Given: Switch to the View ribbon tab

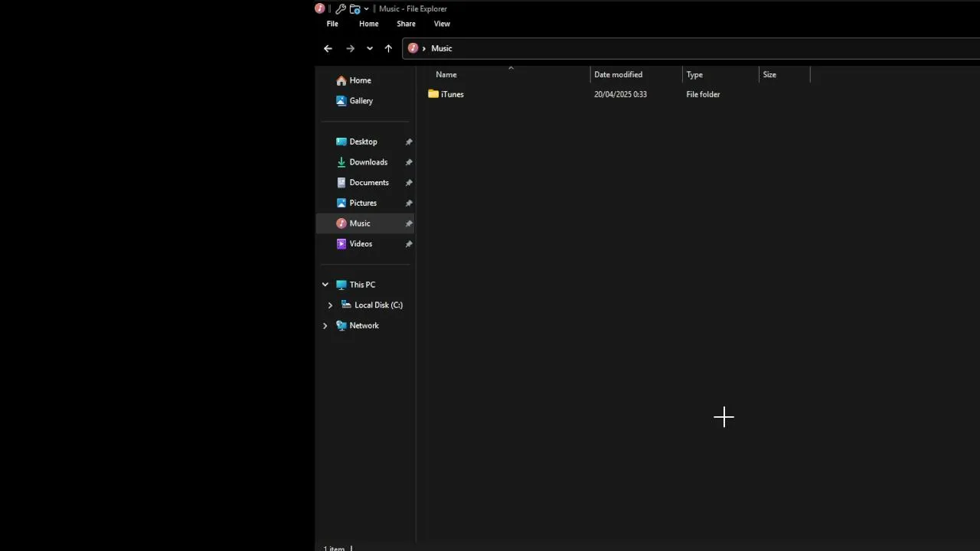Looking at the screenshot, I should click(x=442, y=24).
